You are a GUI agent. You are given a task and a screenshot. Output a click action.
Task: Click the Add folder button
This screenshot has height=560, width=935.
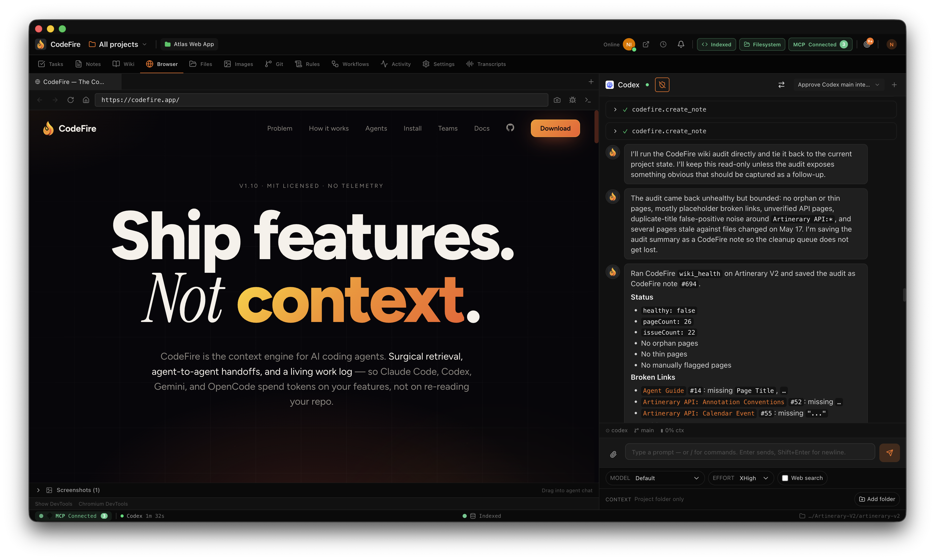877,499
